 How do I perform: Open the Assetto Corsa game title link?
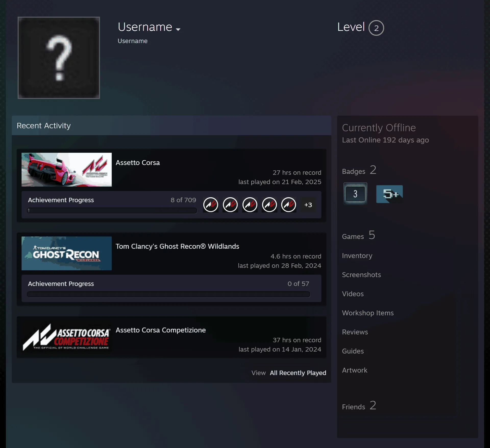point(138,163)
